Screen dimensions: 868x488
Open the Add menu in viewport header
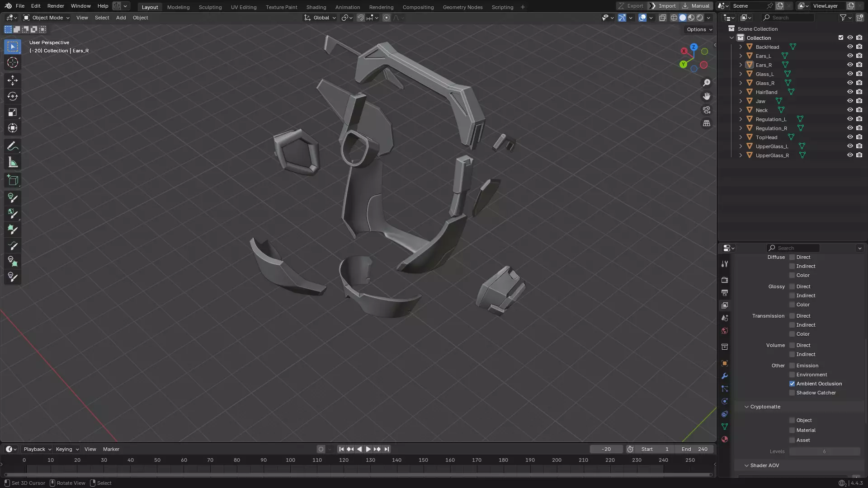(x=121, y=18)
